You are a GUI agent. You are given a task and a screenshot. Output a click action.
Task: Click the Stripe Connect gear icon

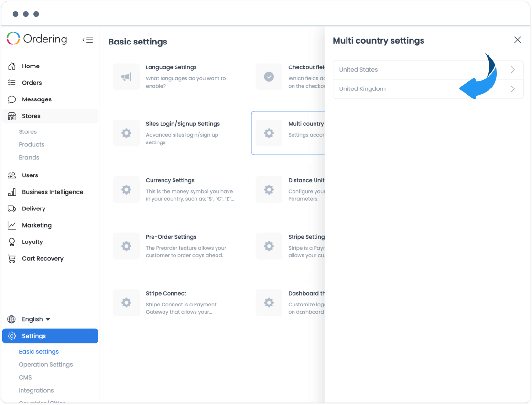pyautogui.click(x=127, y=303)
